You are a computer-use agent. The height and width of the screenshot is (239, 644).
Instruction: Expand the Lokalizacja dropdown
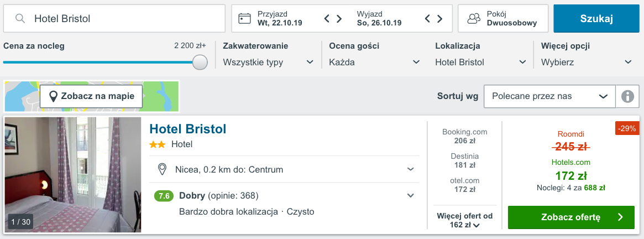(x=480, y=62)
